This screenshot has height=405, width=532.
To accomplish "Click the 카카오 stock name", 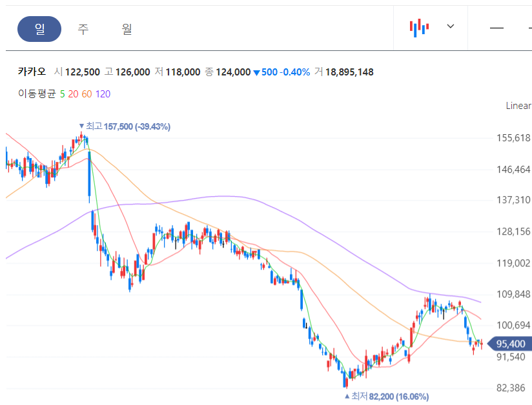I will (x=32, y=72).
